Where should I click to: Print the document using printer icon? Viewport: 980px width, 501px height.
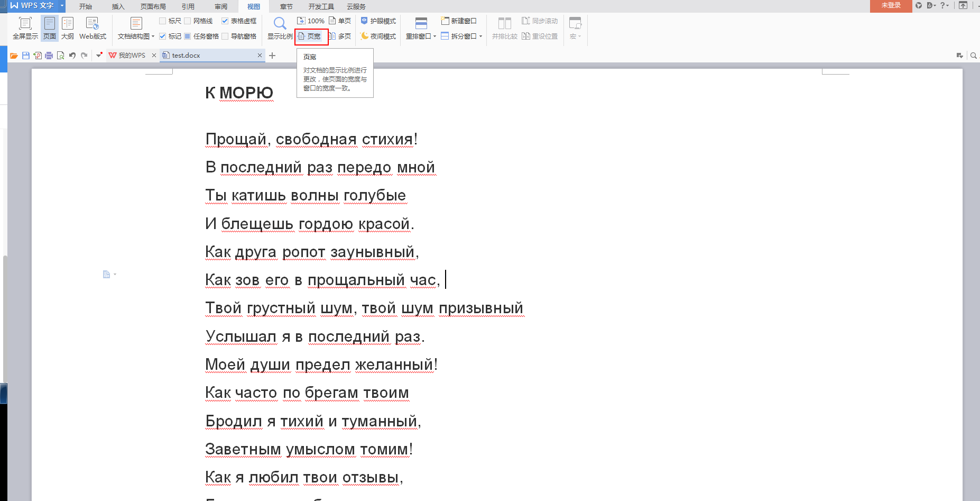[49, 56]
